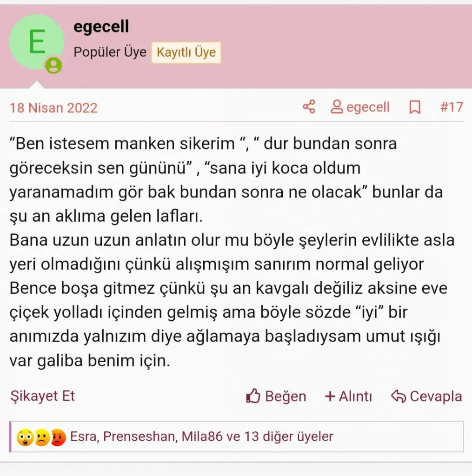Click the angry red face reaction emoji
Screen dimensions: 472x476
click(58, 437)
